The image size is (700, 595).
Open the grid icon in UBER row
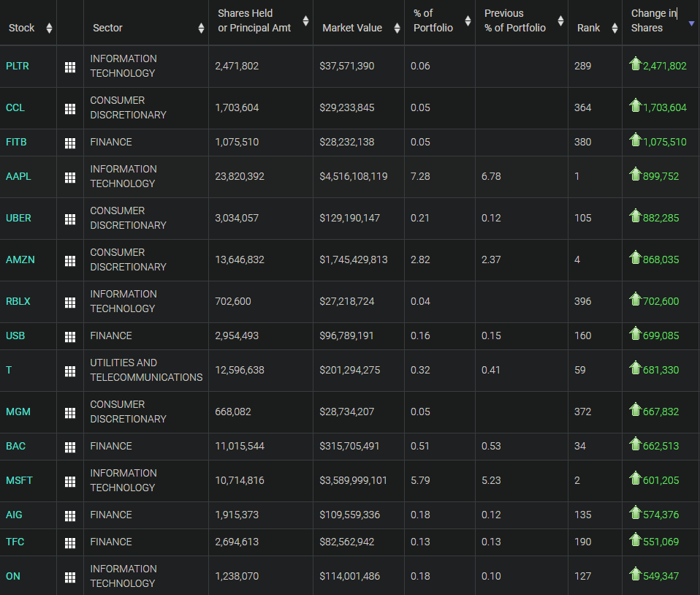tap(70, 219)
